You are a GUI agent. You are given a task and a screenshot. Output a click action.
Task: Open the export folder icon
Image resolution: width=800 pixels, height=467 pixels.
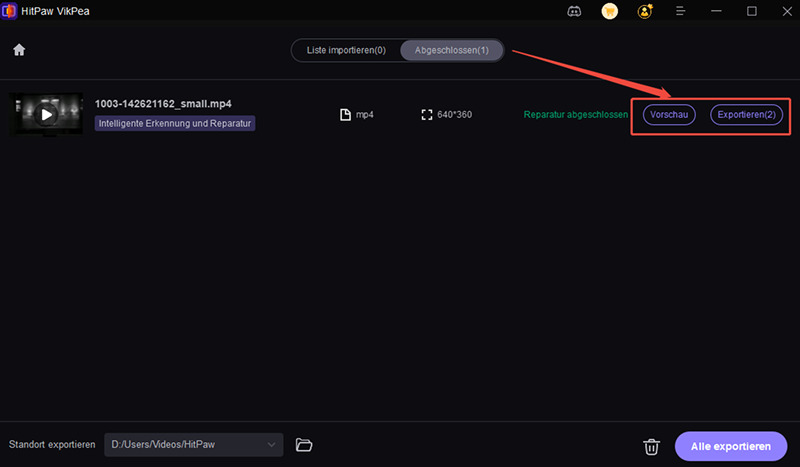304,445
